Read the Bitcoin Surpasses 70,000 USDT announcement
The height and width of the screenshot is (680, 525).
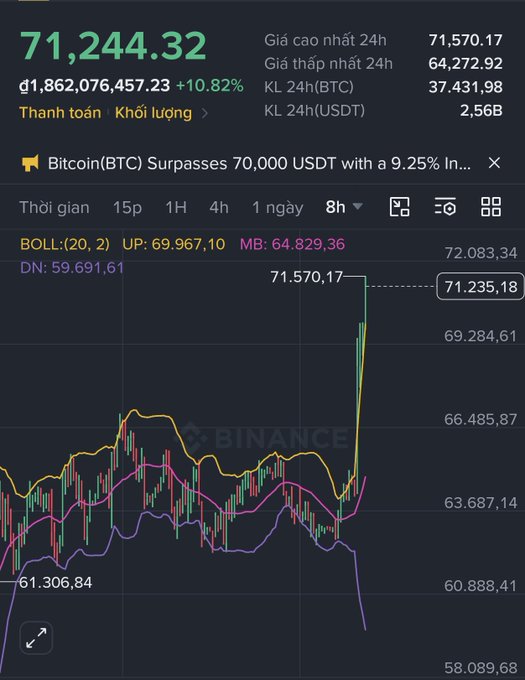[x=259, y=163]
